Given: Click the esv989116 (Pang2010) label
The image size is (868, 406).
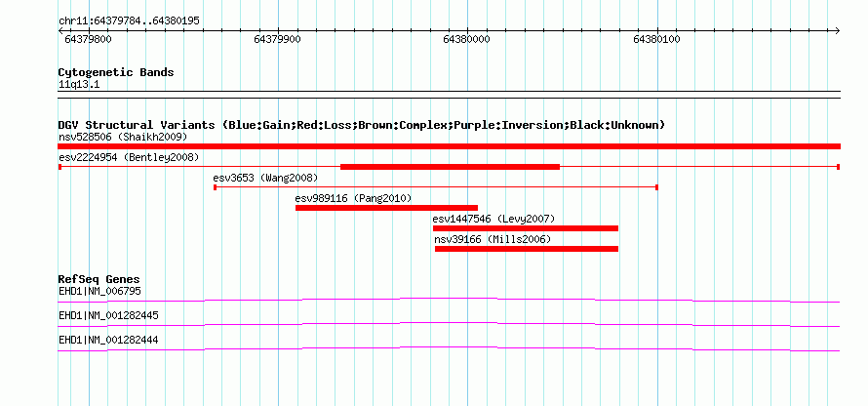Looking at the screenshot, I should click(x=354, y=198).
